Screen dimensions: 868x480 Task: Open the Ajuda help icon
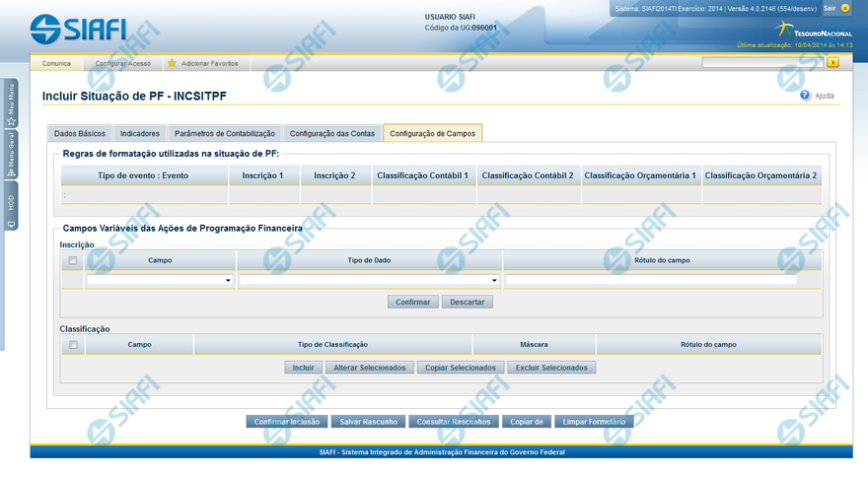tap(805, 96)
